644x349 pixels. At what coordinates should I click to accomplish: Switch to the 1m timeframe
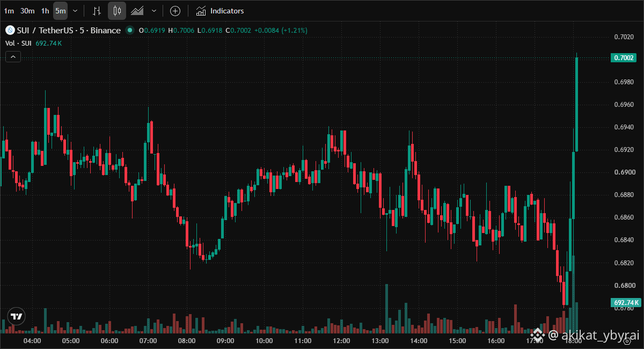pyautogui.click(x=9, y=11)
